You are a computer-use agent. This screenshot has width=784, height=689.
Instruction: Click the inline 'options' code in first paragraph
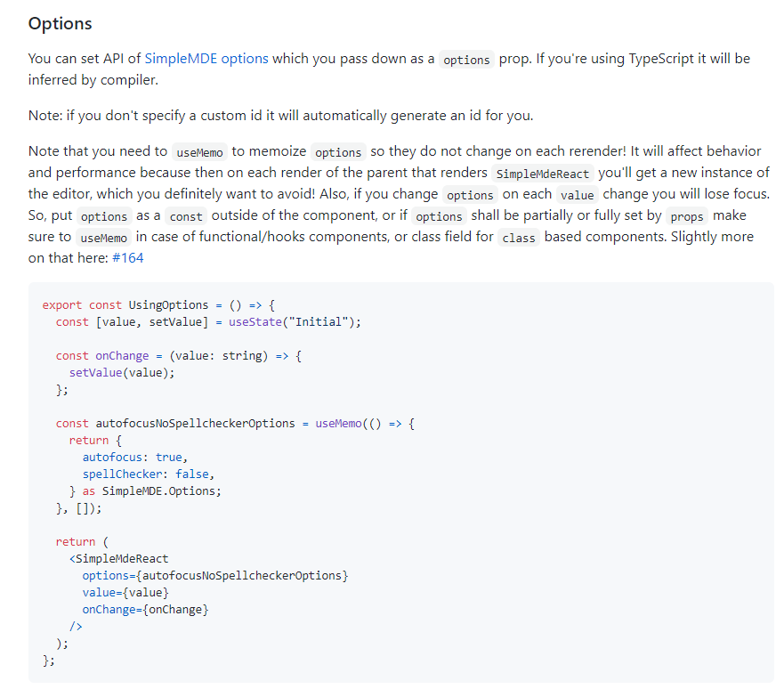coord(466,60)
